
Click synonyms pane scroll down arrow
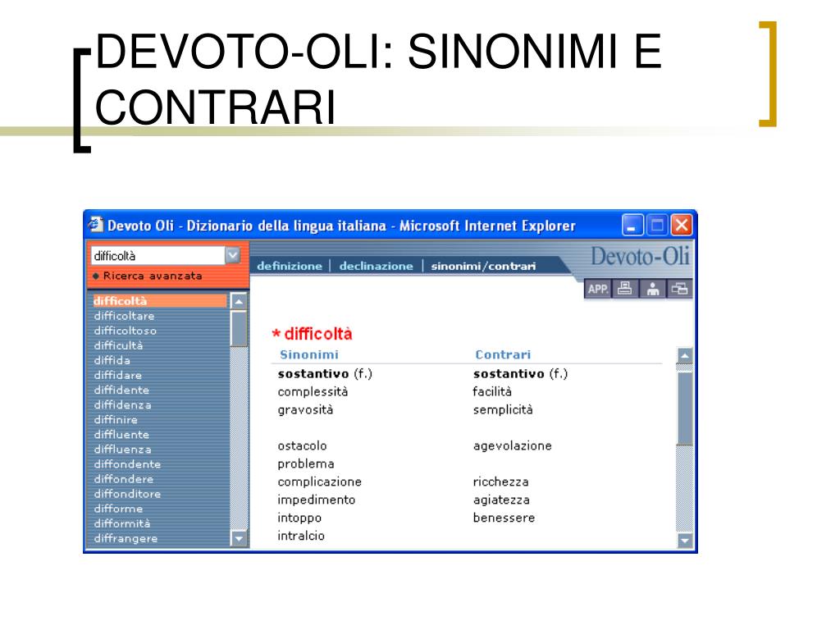pyautogui.click(x=685, y=540)
